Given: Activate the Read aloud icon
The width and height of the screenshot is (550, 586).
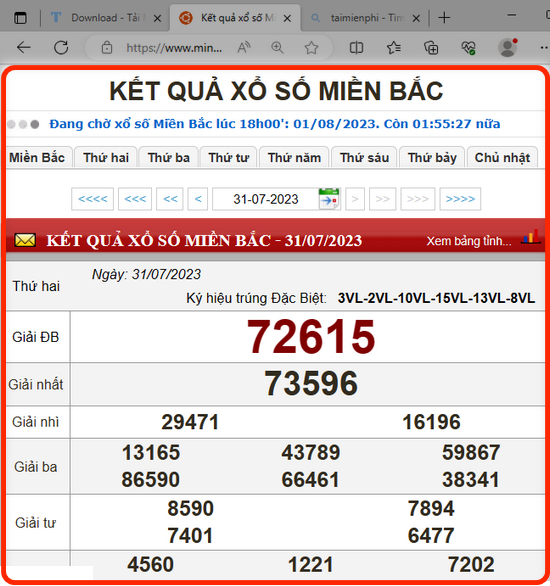Looking at the screenshot, I should 244,47.
